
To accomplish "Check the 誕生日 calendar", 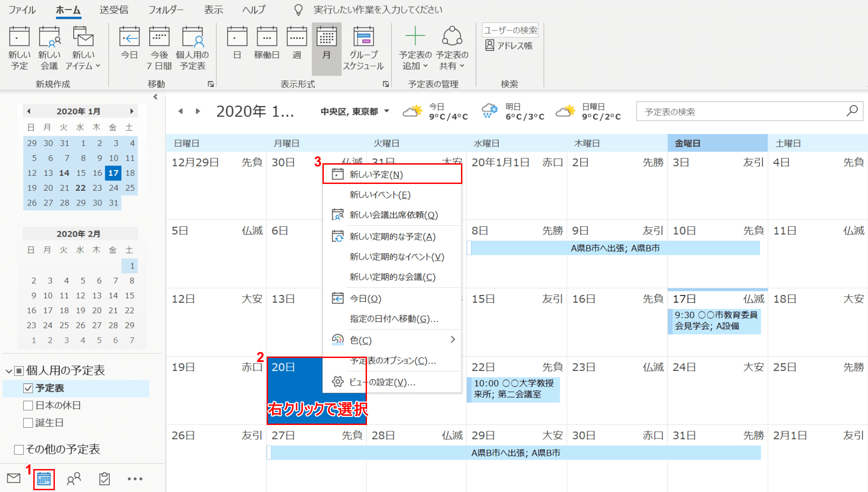I will click(28, 422).
